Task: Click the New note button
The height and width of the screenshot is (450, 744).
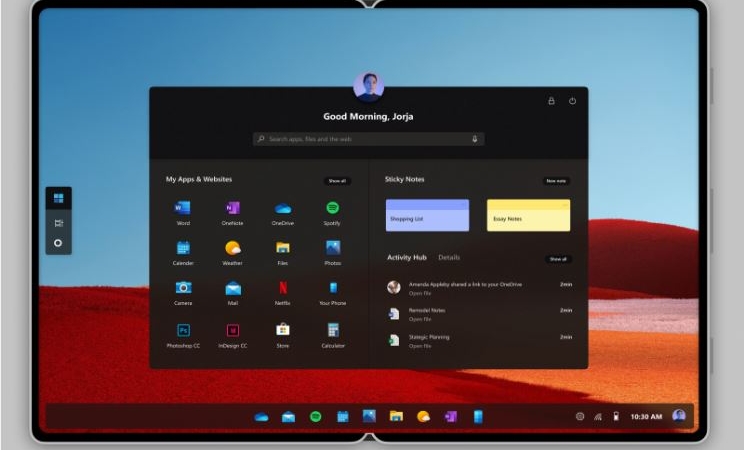Action: (556, 181)
